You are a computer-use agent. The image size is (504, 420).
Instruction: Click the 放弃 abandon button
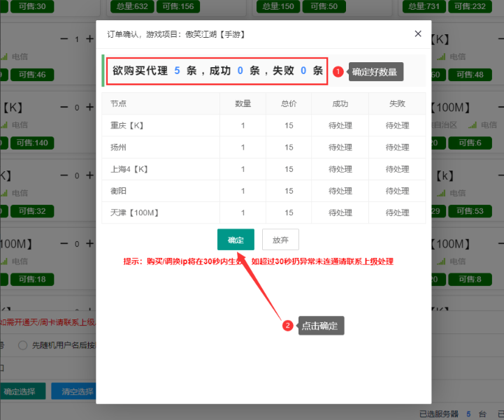click(x=280, y=240)
